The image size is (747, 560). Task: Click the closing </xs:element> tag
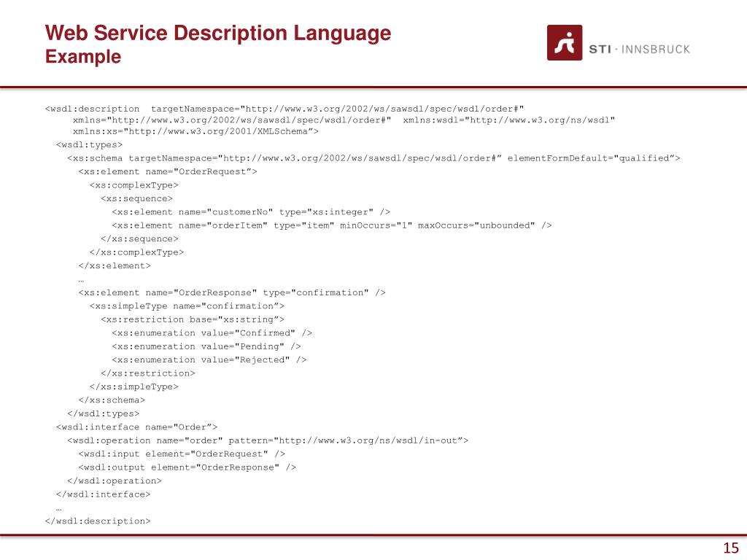(115, 265)
